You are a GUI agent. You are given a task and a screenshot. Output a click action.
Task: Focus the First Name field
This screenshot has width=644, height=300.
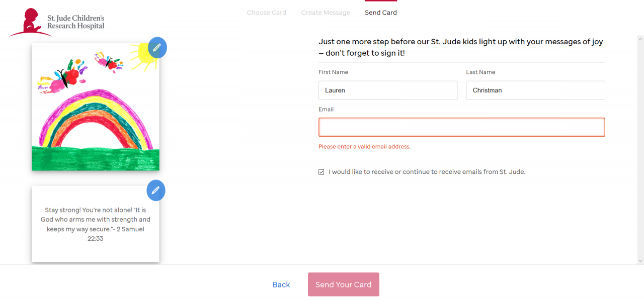[388, 90]
